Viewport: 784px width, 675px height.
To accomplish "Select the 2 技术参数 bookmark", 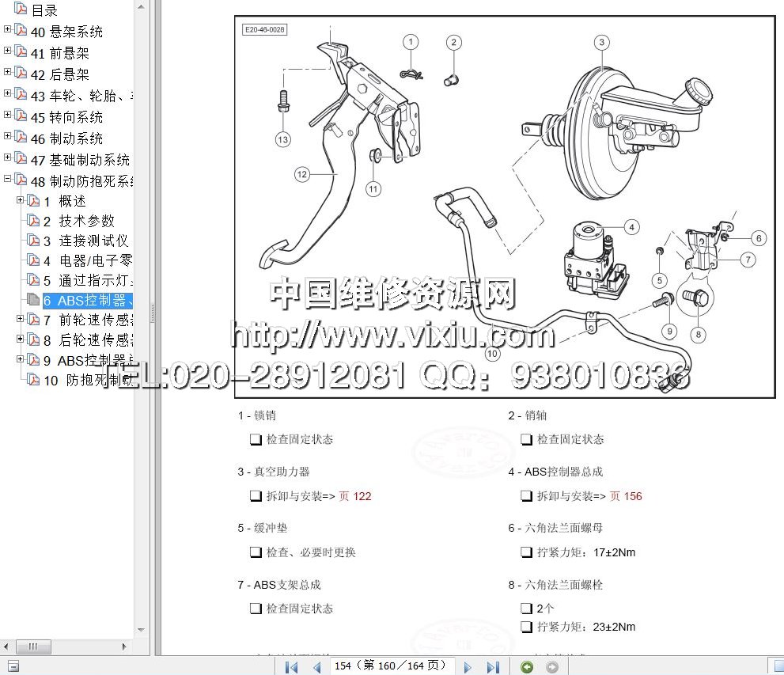I will (86, 221).
